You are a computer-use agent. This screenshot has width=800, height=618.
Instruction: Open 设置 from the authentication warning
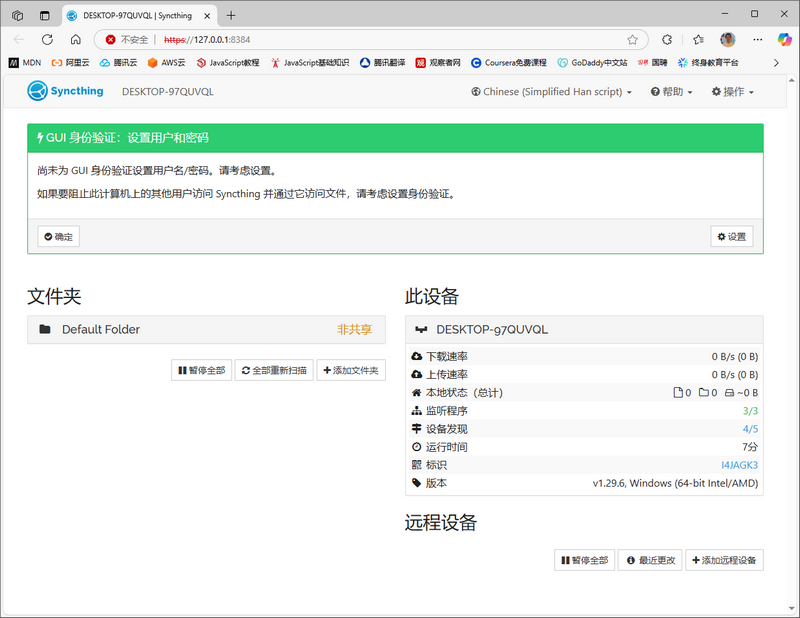tap(731, 237)
